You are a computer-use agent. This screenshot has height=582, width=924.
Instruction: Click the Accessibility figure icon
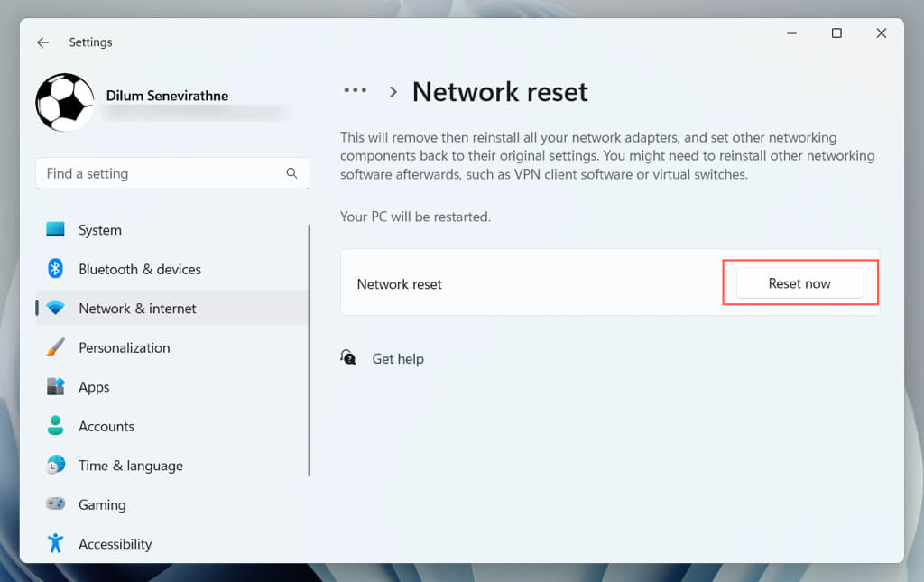tap(56, 544)
